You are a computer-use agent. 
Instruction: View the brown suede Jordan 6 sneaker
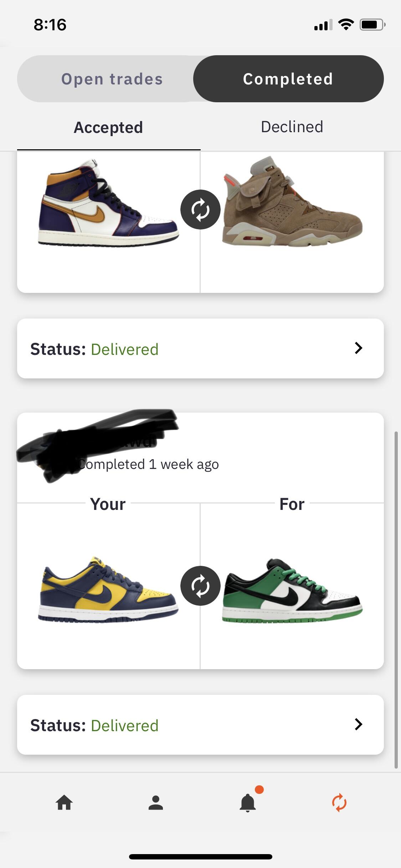pos(292,203)
